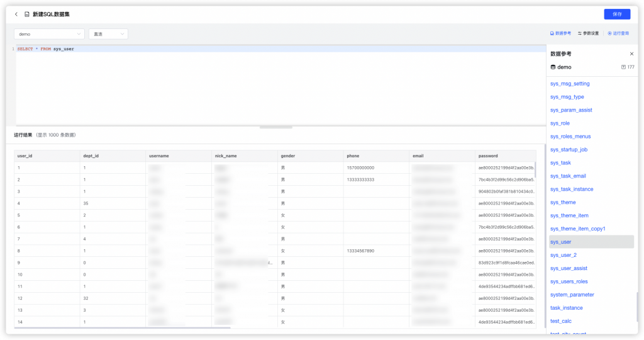
Task: Open 数据参考 data reference panel
Action: tap(560, 33)
